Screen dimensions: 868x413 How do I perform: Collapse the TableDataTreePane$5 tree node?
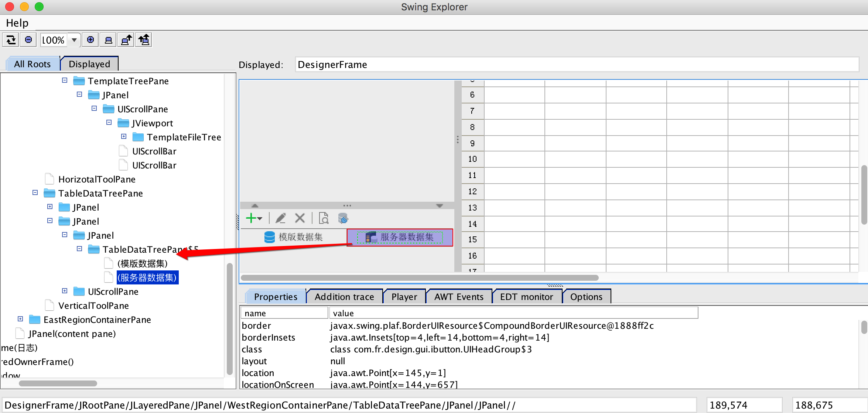click(79, 249)
